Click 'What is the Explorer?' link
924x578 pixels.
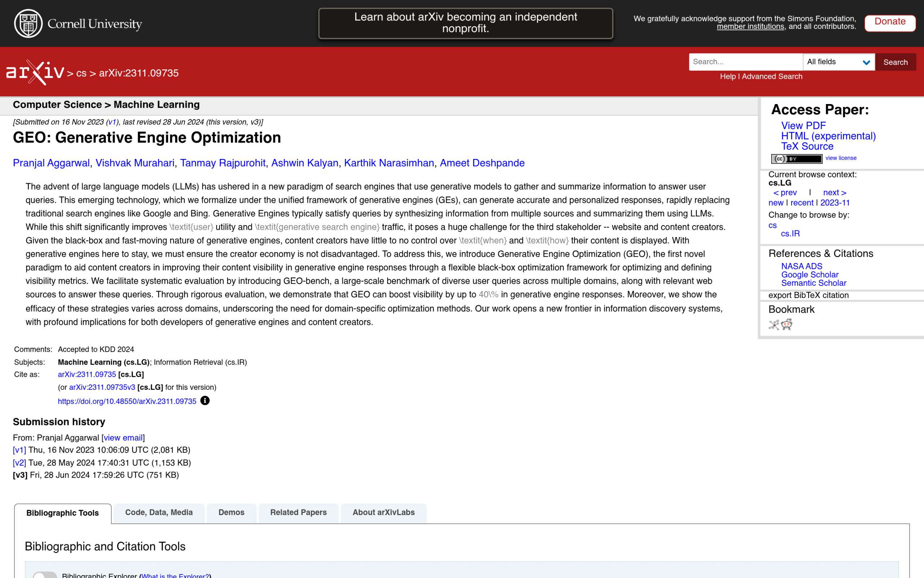(175, 575)
